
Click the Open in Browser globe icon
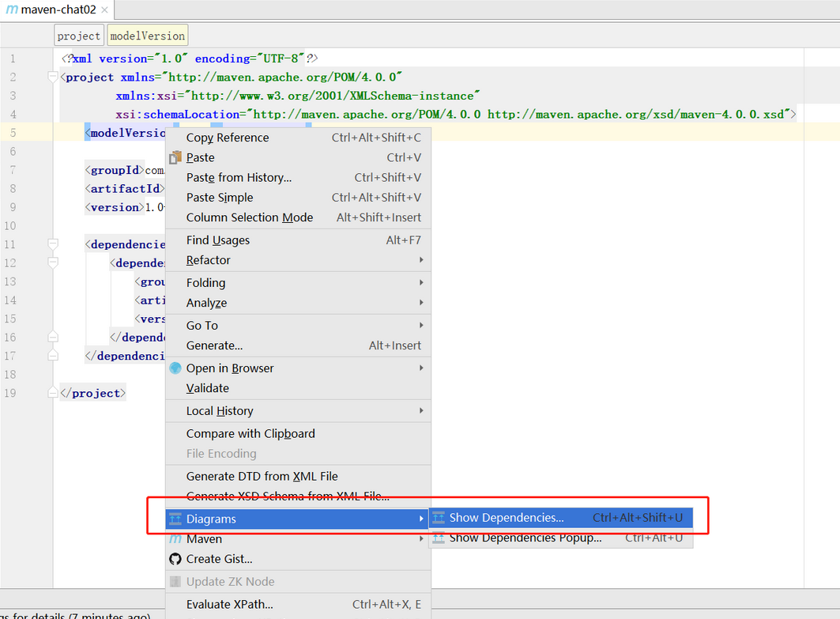point(175,368)
